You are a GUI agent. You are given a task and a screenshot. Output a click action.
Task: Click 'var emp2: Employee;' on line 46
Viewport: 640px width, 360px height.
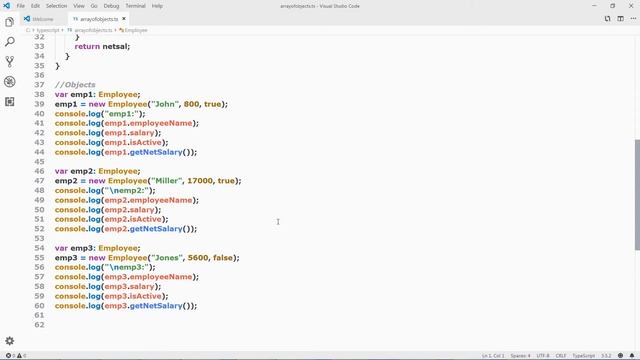pos(98,171)
